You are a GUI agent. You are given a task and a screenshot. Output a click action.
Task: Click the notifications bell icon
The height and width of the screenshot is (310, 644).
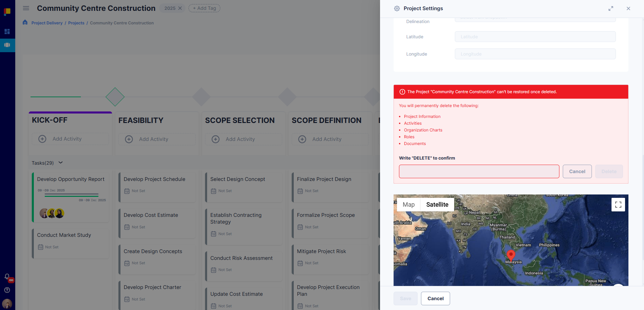tap(7, 276)
